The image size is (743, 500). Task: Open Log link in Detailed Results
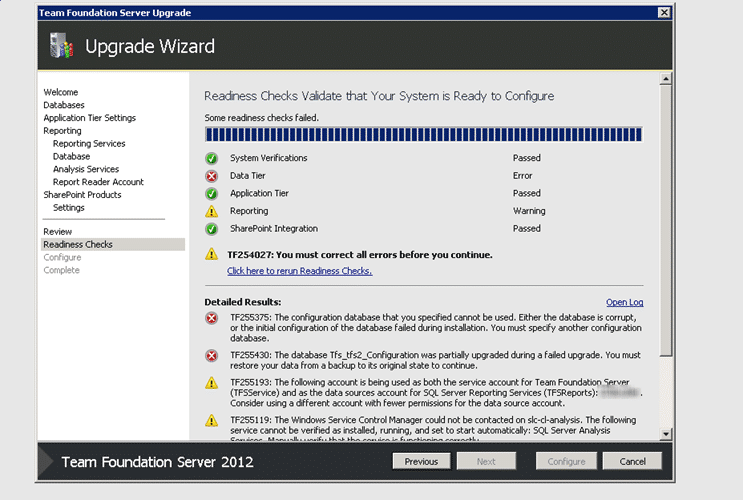tap(625, 302)
